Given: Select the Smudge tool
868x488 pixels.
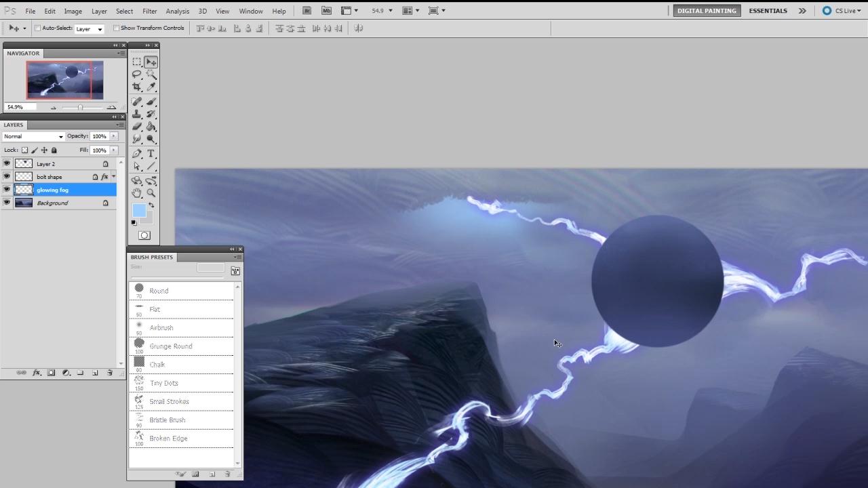Looking at the screenshot, I should [137, 140].
